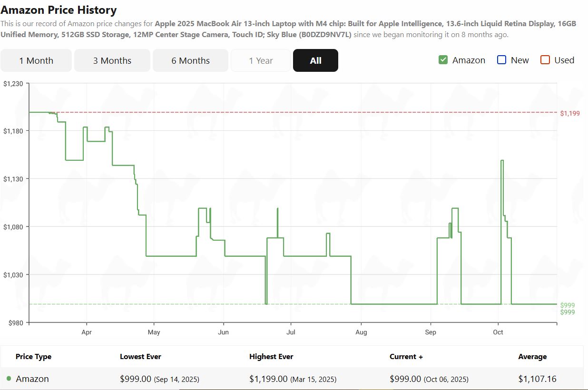Click the Current + column header
This screenshot has width=588, height=390.
tap(406, 357)
